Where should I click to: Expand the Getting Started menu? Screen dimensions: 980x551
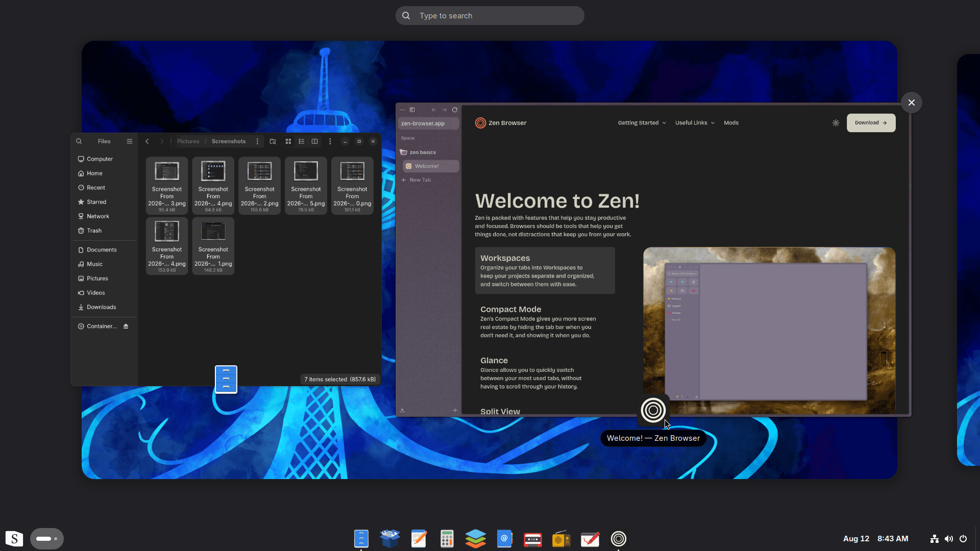[642, 123]
